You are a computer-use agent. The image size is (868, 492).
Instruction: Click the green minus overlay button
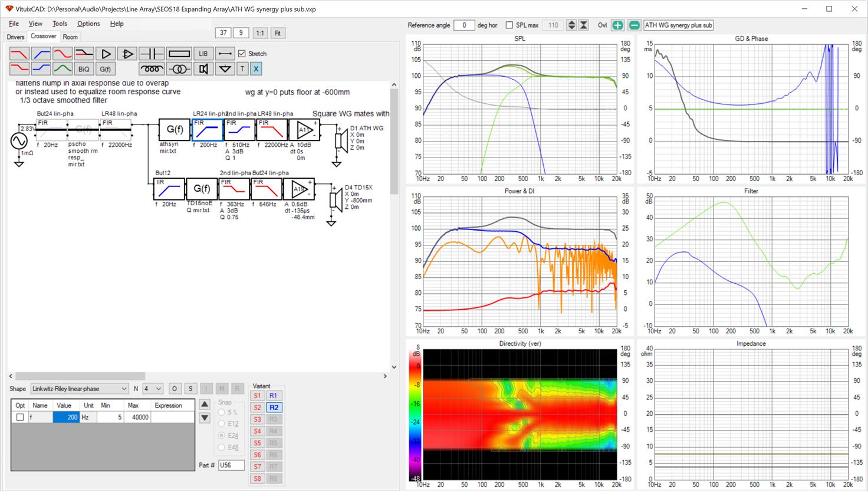click(634, 25)
